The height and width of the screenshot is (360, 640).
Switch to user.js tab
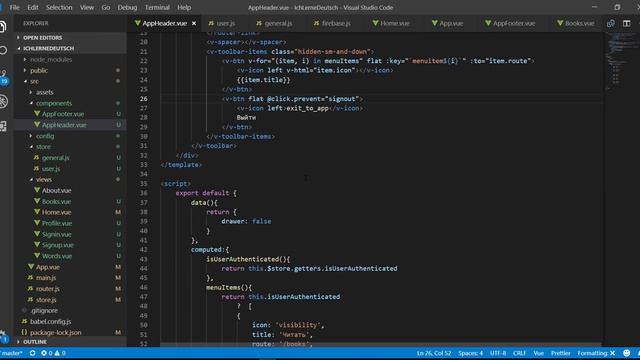click(x=222, y=23)
